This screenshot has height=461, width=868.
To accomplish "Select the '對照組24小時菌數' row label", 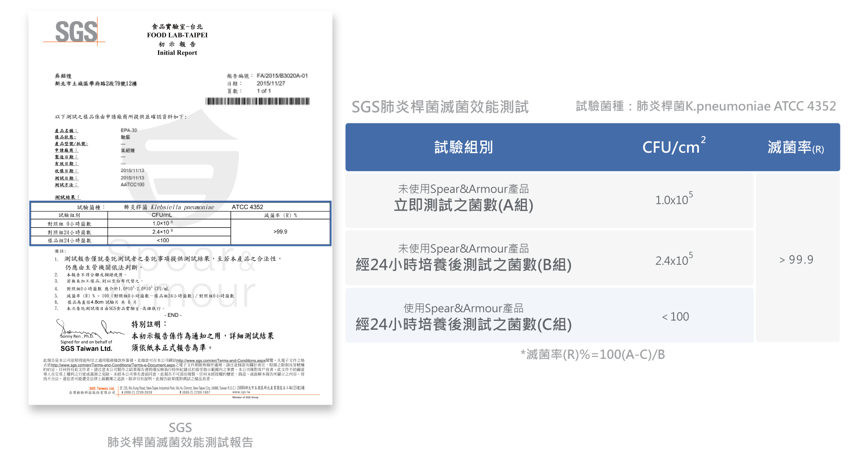I will [69, 232].
